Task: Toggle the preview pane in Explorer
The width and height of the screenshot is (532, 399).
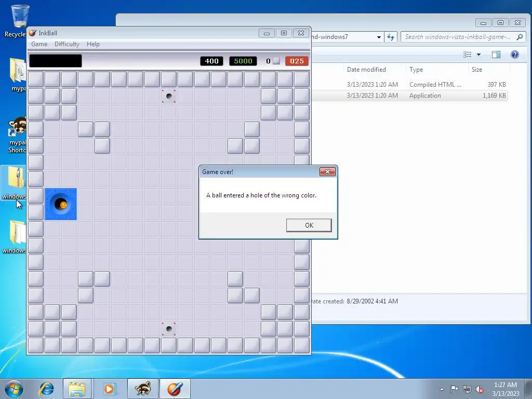Action: tap(496, 55)
